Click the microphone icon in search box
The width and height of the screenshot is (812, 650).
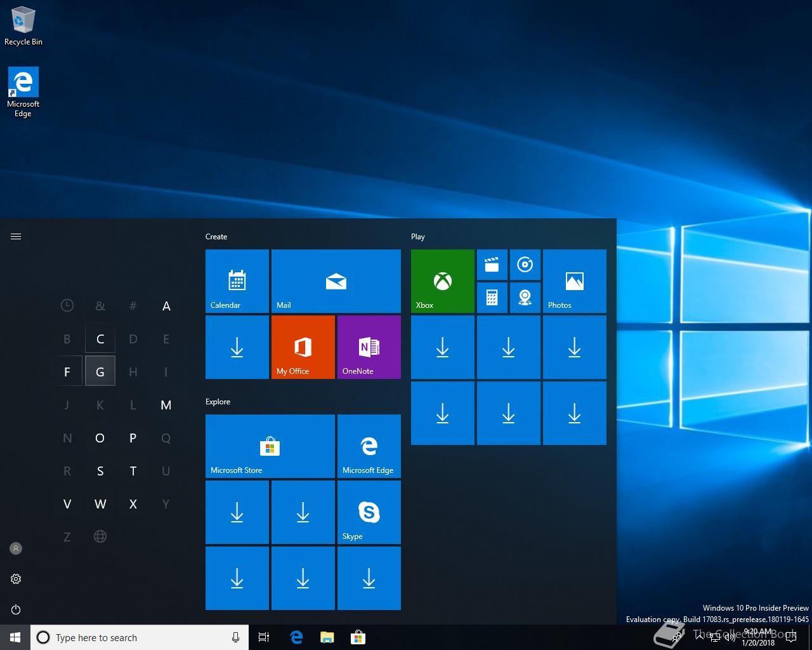(235, 637)
